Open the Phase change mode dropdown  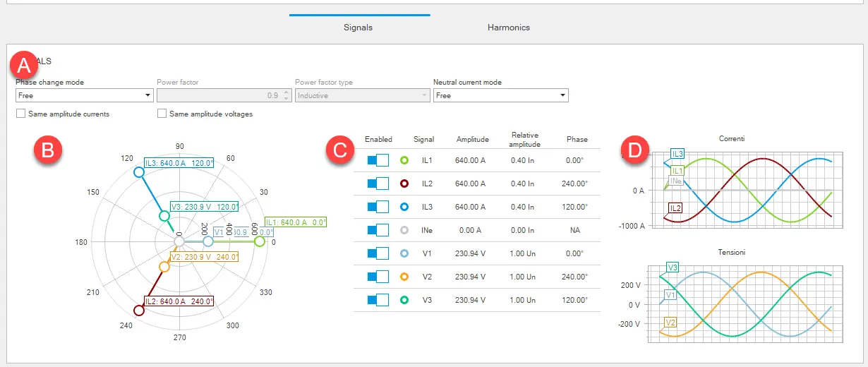(84, 95)
